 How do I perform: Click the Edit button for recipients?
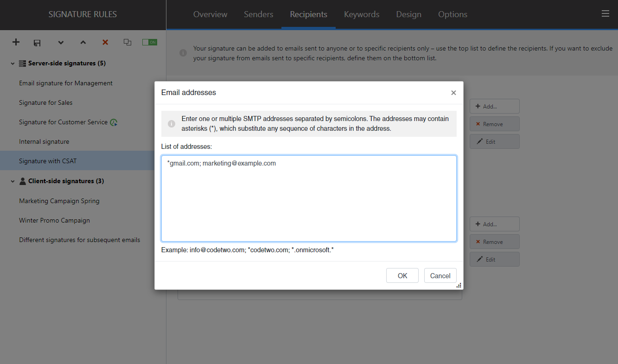click(x=494, y=141)
